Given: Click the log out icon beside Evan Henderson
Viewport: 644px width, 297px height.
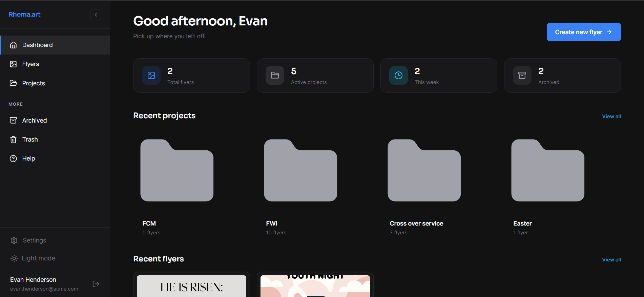Looking at the screenshot, I should [96, 284].
